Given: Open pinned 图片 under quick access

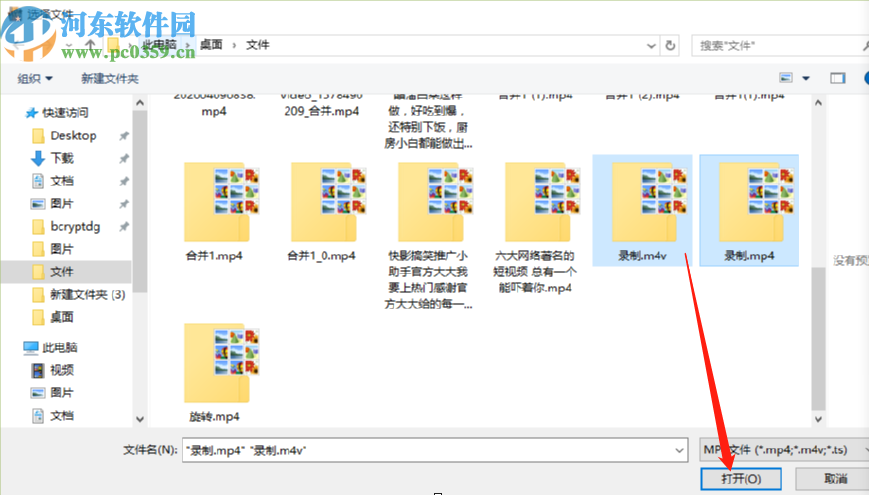Looking at the screenshot, I should pyautogui.click(x=62, y=203).
